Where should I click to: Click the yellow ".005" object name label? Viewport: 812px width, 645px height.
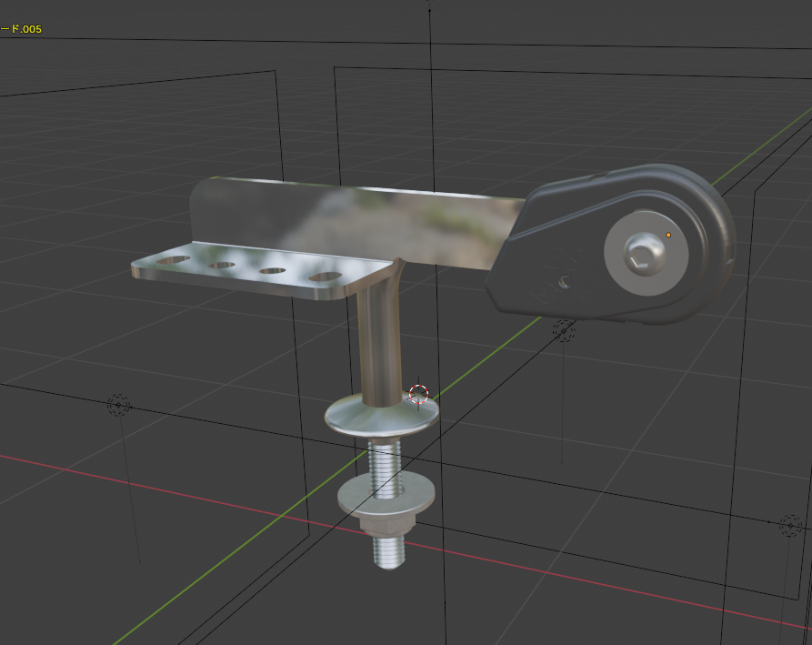coord(25,29)
